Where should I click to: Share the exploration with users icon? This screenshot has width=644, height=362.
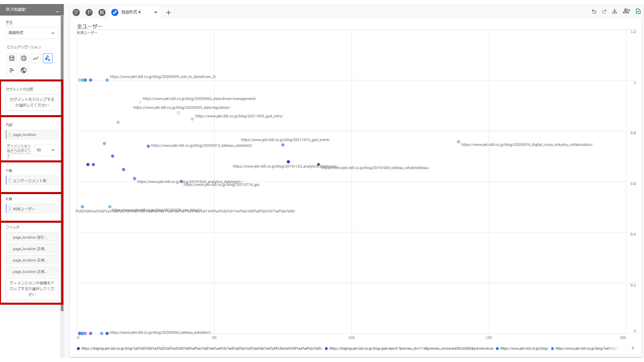(626, 12)
